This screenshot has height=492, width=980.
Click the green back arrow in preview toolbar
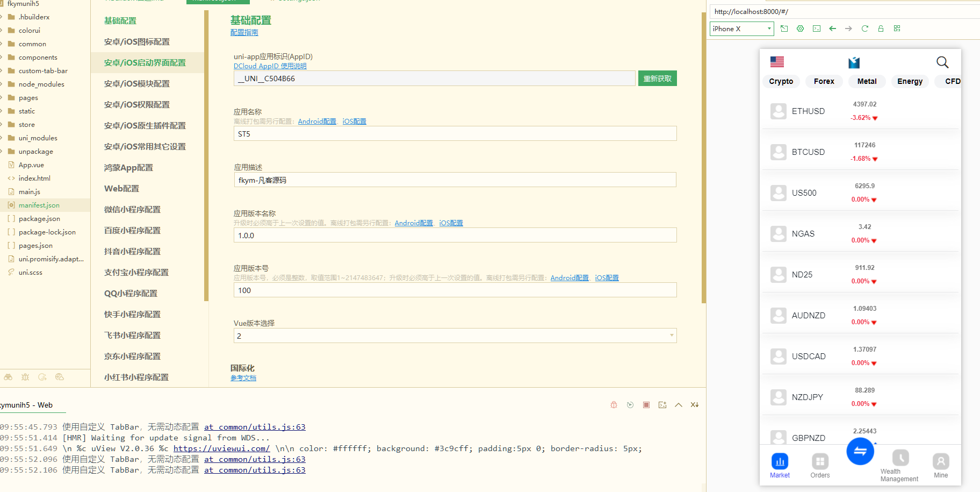click(832, 28)
